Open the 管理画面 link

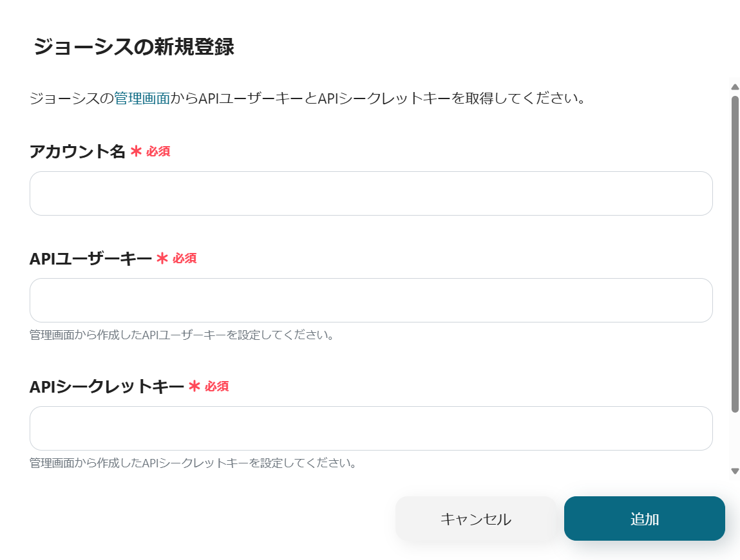point(142,99)
